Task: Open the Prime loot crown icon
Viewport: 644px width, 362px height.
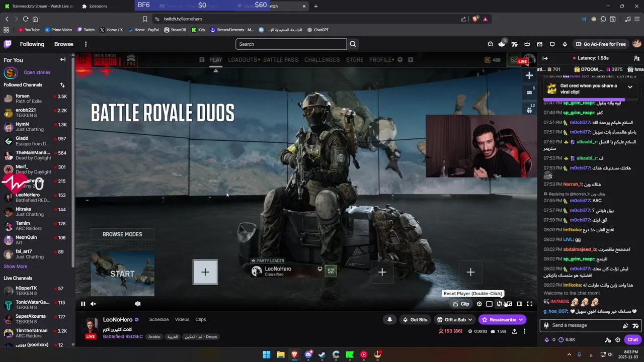Action: [x=527, y=44]
